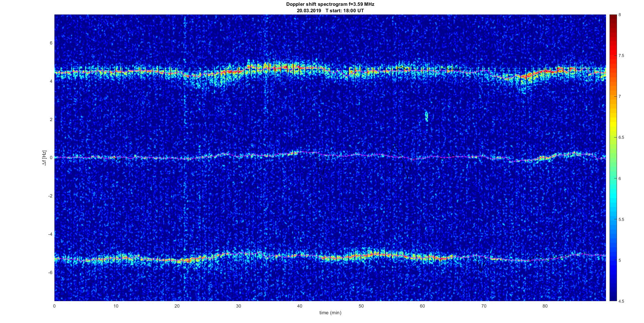Click the black spike dipping at 43 minutes
The width and height of the screenshot is (644, 323).
(321, 167)
